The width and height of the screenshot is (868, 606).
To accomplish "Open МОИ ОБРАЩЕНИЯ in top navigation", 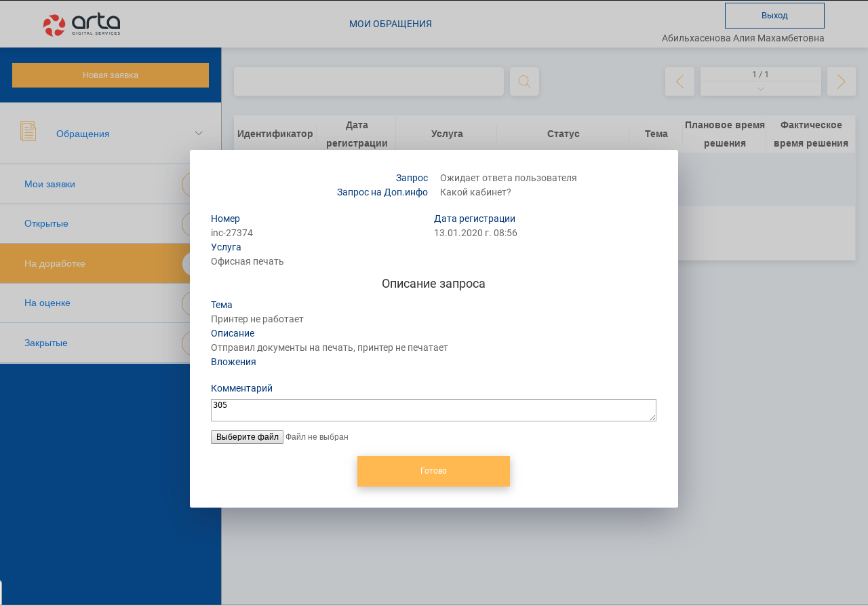I will 391,24.
